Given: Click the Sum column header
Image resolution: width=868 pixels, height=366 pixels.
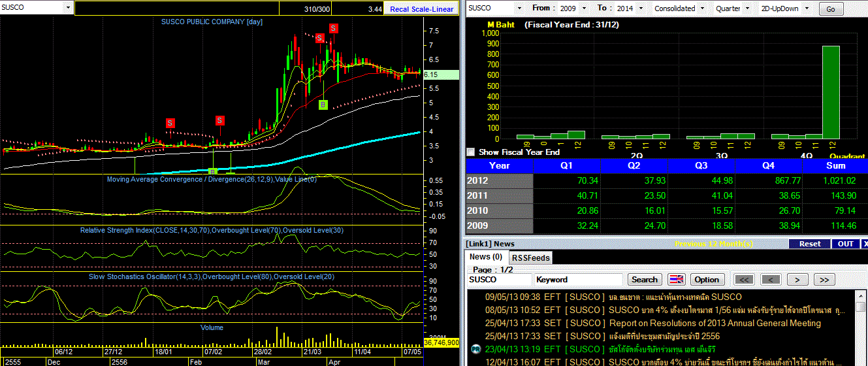Looking at the screenshot, I should pyautogui.click(x=836, y=166).
